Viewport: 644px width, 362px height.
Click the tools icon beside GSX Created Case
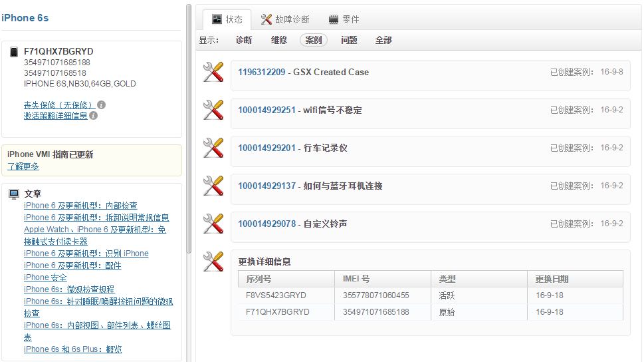(x=213, y=72)
